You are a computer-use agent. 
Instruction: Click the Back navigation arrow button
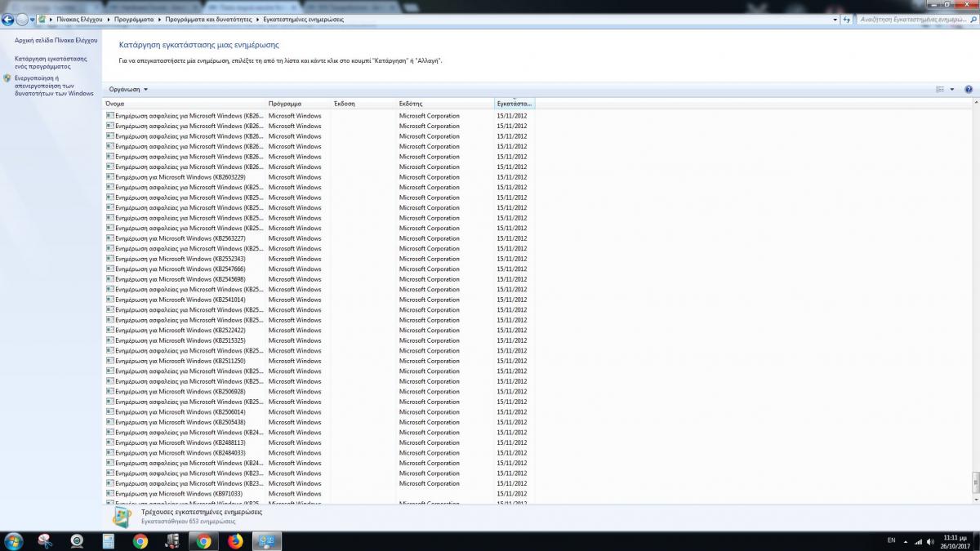(x=9, y=19)
